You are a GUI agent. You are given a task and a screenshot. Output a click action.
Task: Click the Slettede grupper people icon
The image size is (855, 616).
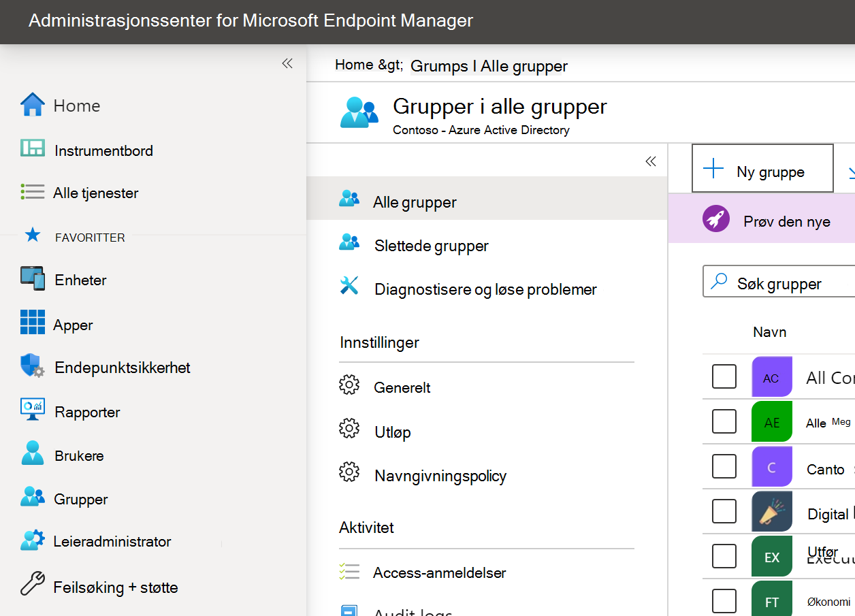pyautogui.click(x=349, y=242)
